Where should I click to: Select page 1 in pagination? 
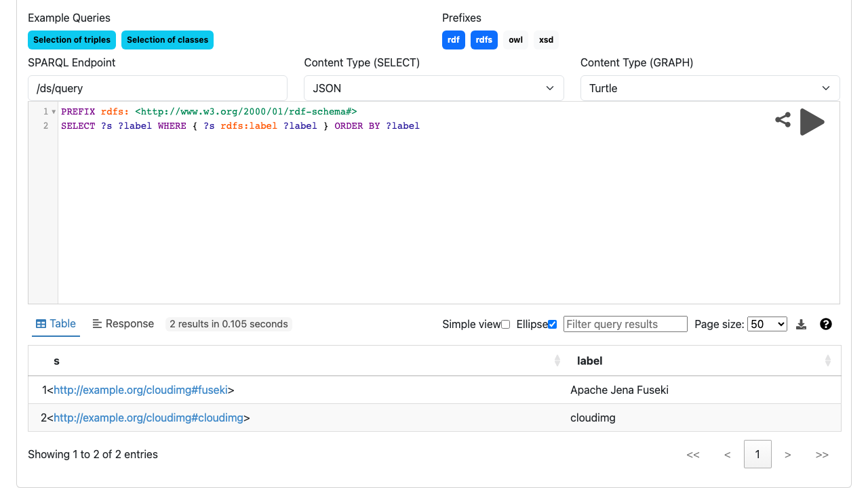(757, 454)
